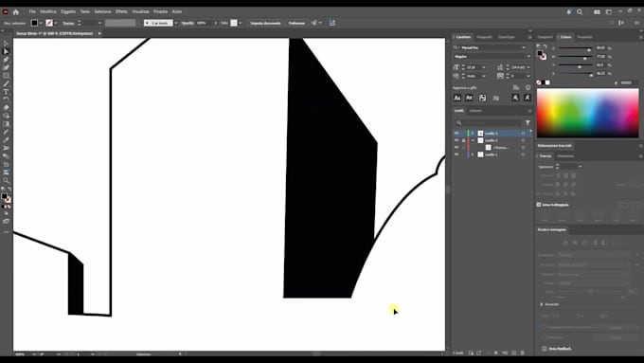Toggle visibility of Livello 1 layer

[x=456, y=154]
